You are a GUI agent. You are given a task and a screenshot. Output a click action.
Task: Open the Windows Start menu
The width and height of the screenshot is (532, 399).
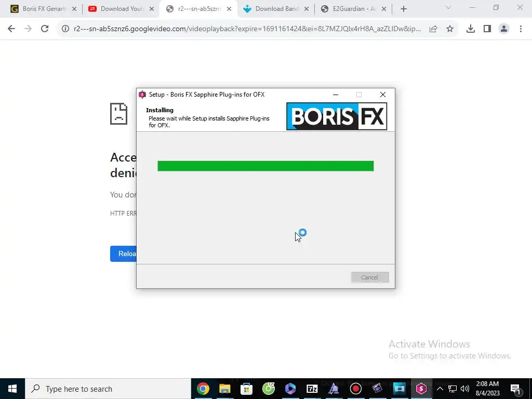(12, 389)
